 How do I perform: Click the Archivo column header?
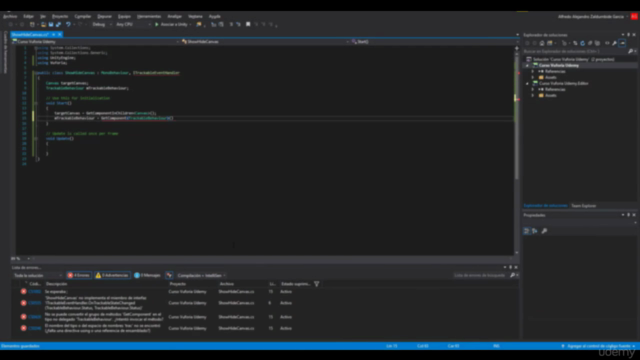(227, 284)
